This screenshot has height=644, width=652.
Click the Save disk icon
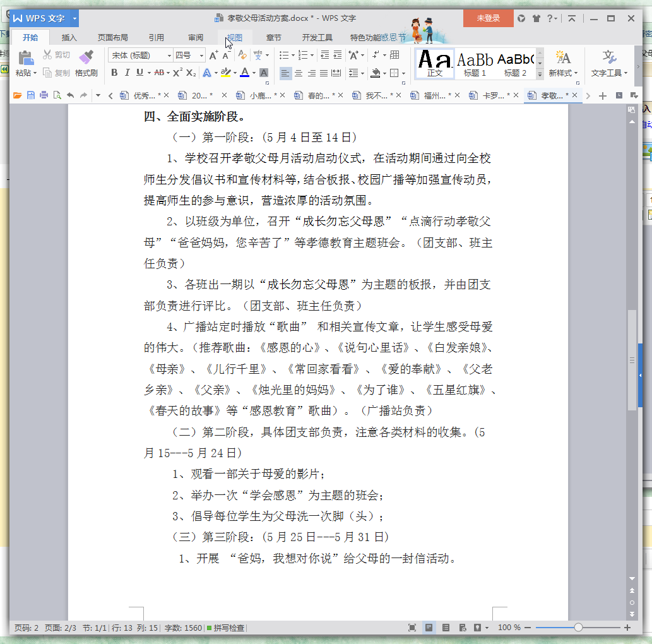click(31, 95)
